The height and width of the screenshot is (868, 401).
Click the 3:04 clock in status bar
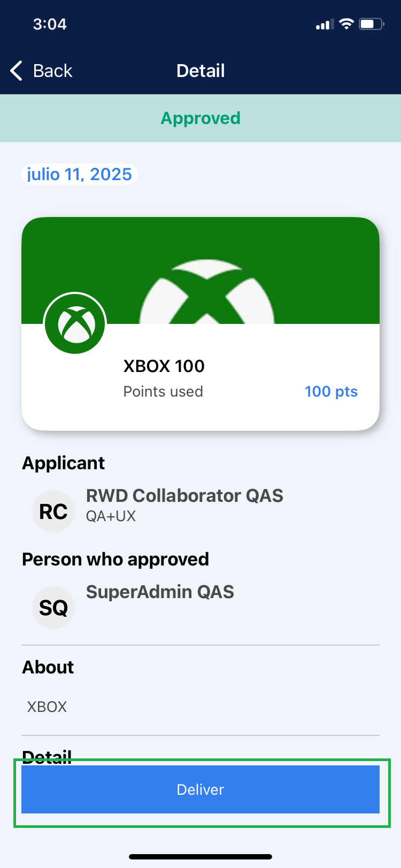50,24
